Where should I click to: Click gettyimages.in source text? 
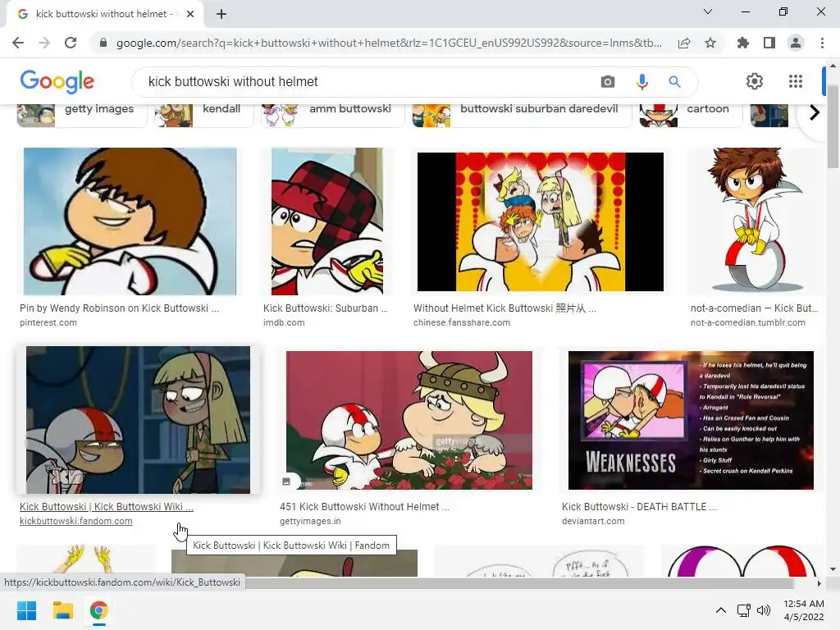pyautogui.click(x=310, y=521)
